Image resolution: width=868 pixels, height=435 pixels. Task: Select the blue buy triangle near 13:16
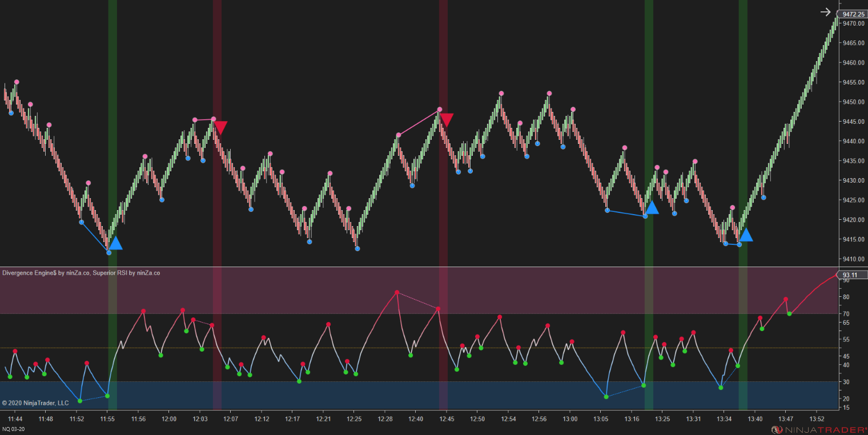pyautogui.click(x=652, y=208)
